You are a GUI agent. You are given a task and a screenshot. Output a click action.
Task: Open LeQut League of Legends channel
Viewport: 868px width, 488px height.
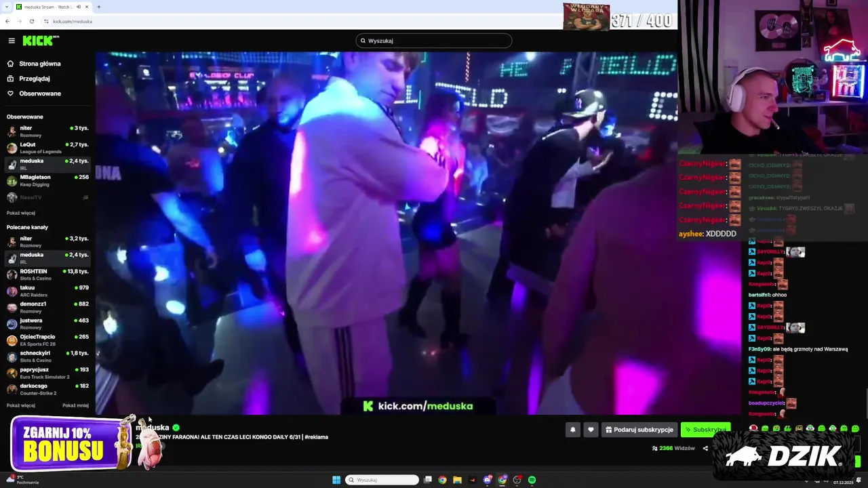click(47, 148)
